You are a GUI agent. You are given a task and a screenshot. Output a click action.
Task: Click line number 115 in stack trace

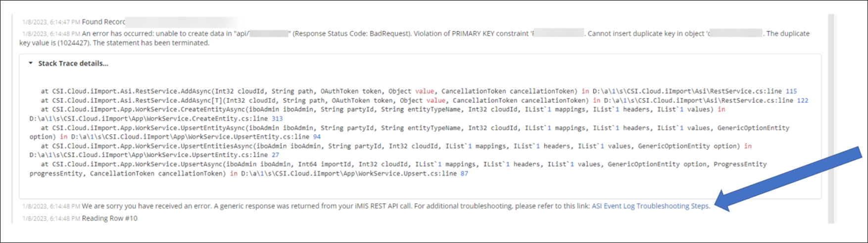[791, 91]
